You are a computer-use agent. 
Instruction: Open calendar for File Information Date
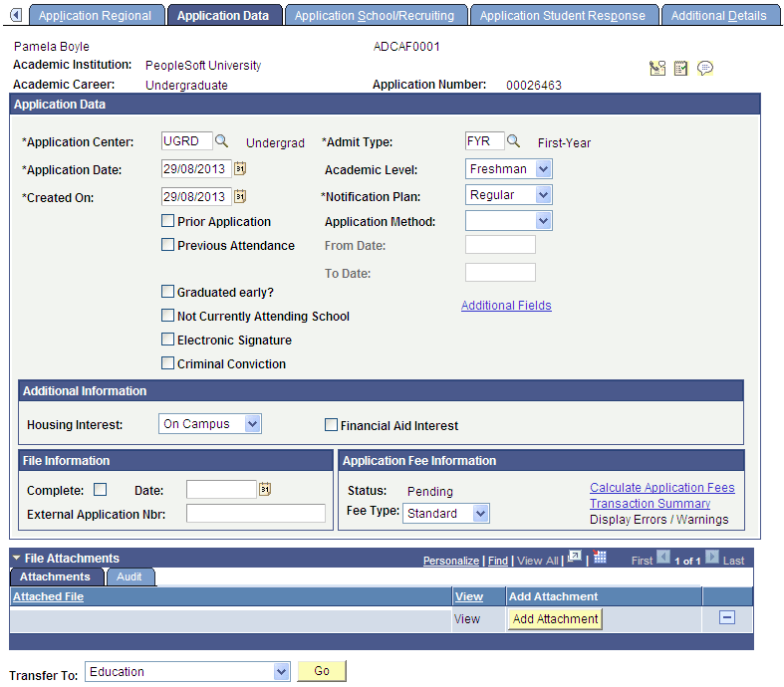click(265, 489)
